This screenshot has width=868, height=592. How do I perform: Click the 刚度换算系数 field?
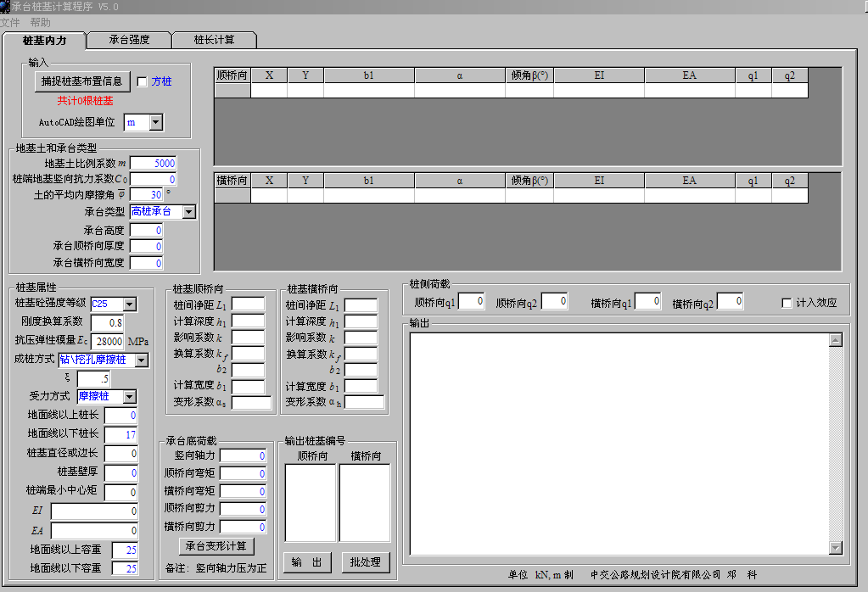(108, 322)
